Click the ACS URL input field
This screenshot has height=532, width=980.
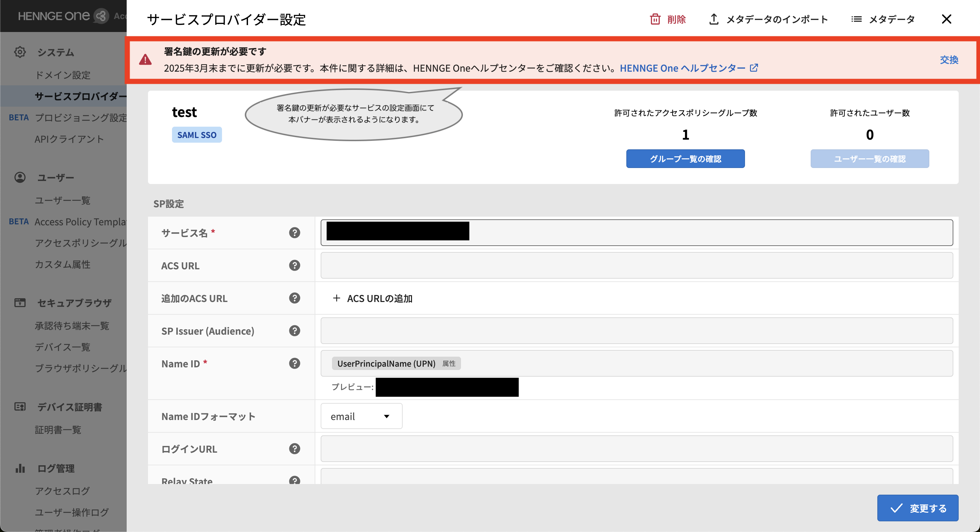pyautogui.click(x=636, y=265)
